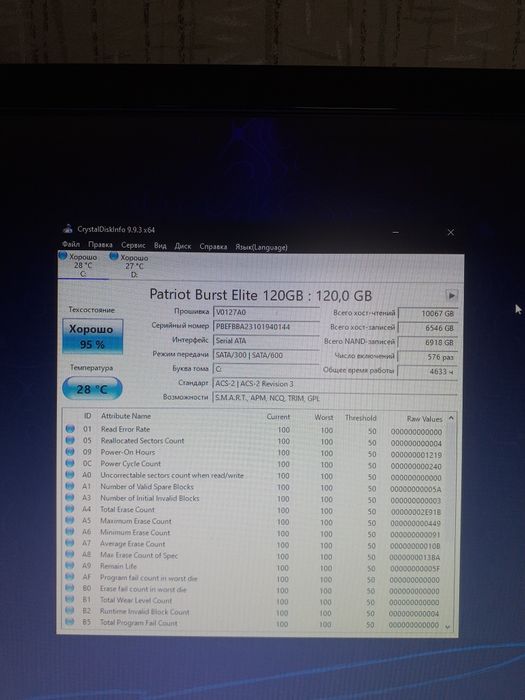This screenshot has height=700, width=525.
Task: Click the standard field ACS-2 | ACS-2 Revision 3
Action: [x=335, y=383]
